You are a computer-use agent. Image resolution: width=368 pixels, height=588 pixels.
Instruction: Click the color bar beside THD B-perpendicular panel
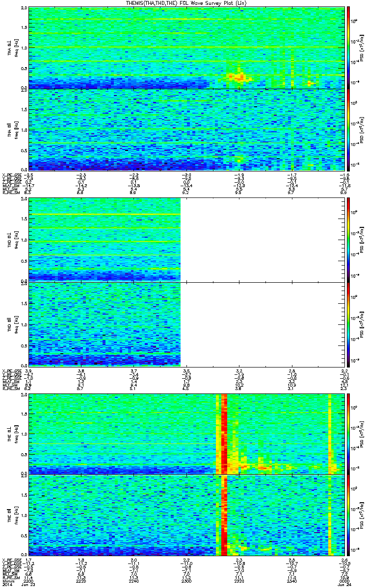[x=348, y=240]
